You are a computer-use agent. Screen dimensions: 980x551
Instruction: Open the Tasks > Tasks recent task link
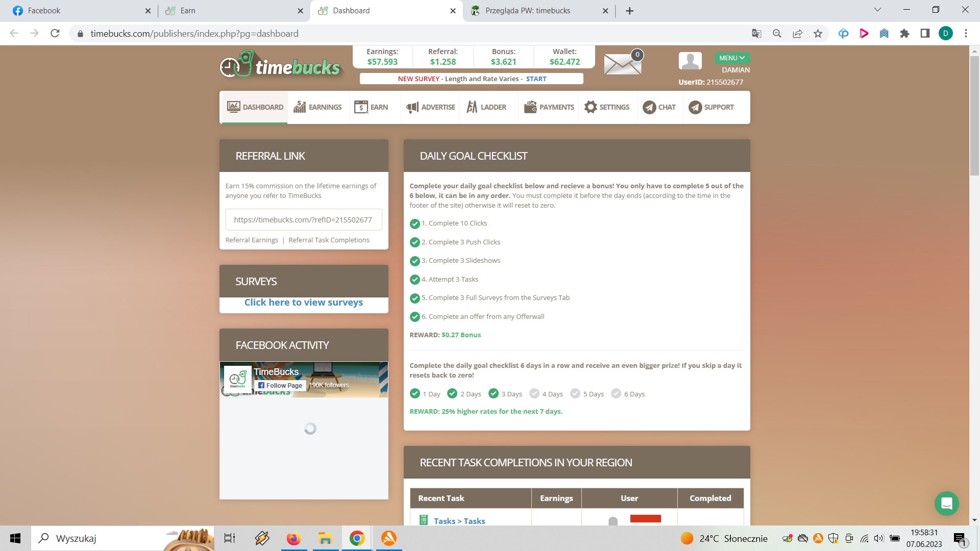pyautogui.click(x=459, y=521)
